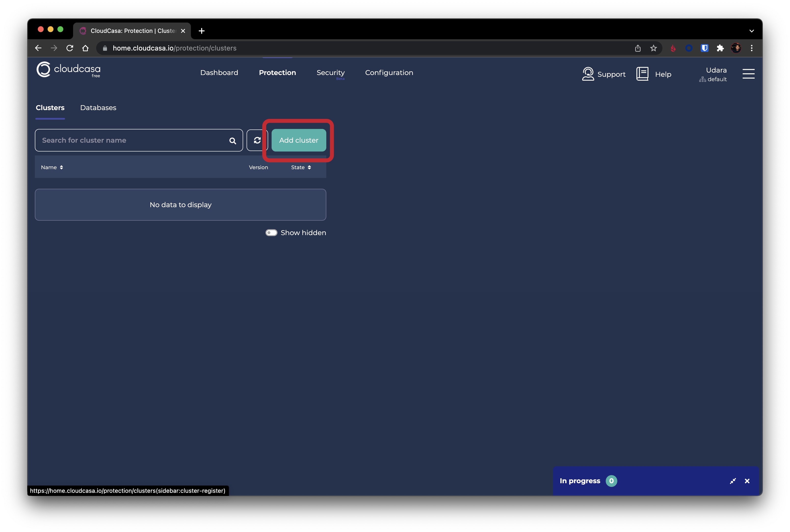Sort by State column arrows

[309, 167]
